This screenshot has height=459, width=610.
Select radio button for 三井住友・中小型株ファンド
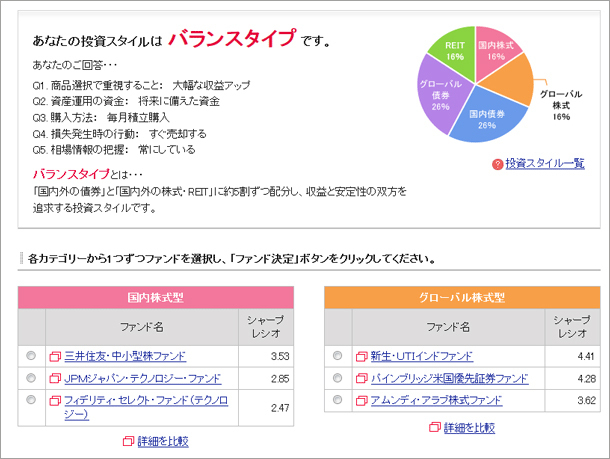pyautogui.click(x=31, y=356)
